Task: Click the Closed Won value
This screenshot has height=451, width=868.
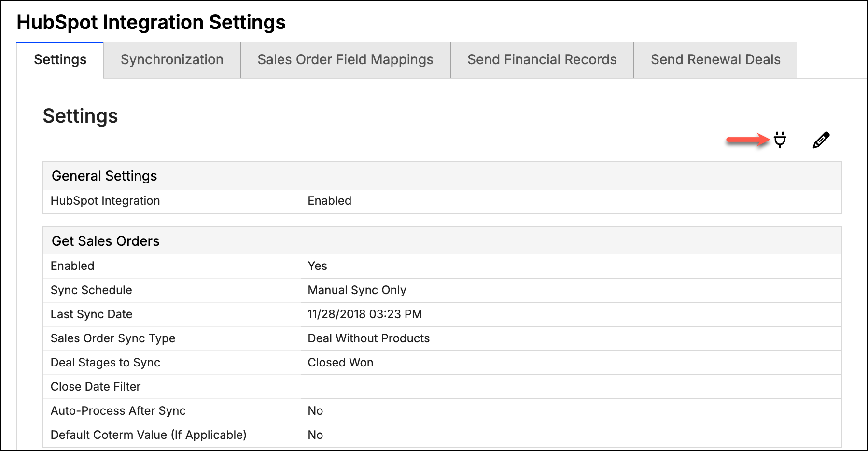Action: pos(340,363)
